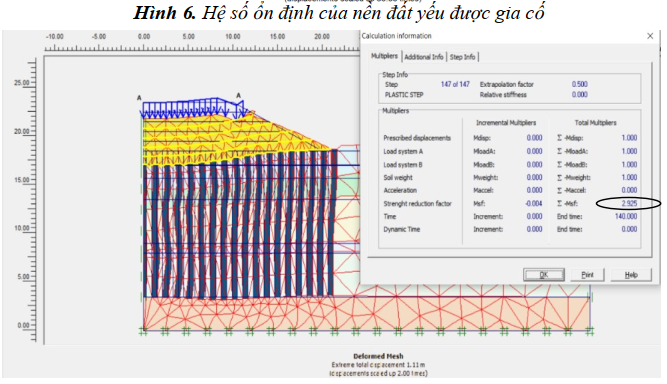Click the Help button
Image resolution: width=667 pixels, height=384 pixels.
(631, 275)
